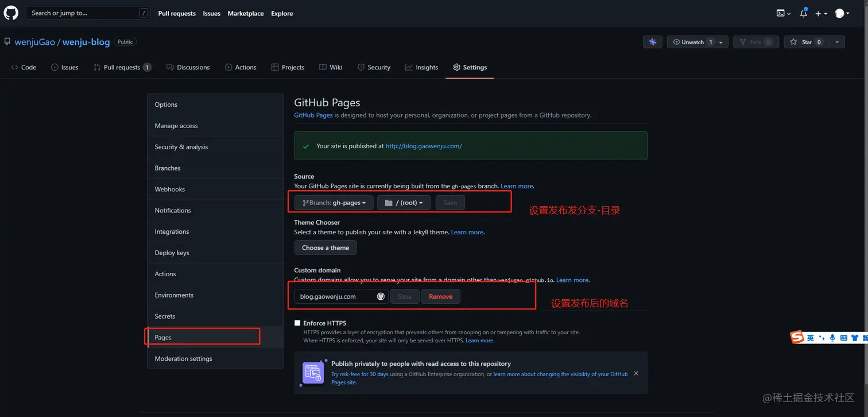Expand the / (root) folder dropdown
This screenshot has width=868, height=417.
pyautogui.click(x=404, y=203)
